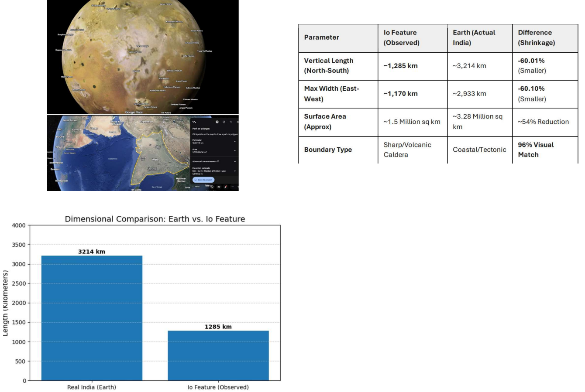The height and width of the screenshot is (392, 585).
Task: Open the help icon in measurement panel
Action: point(217,122)
